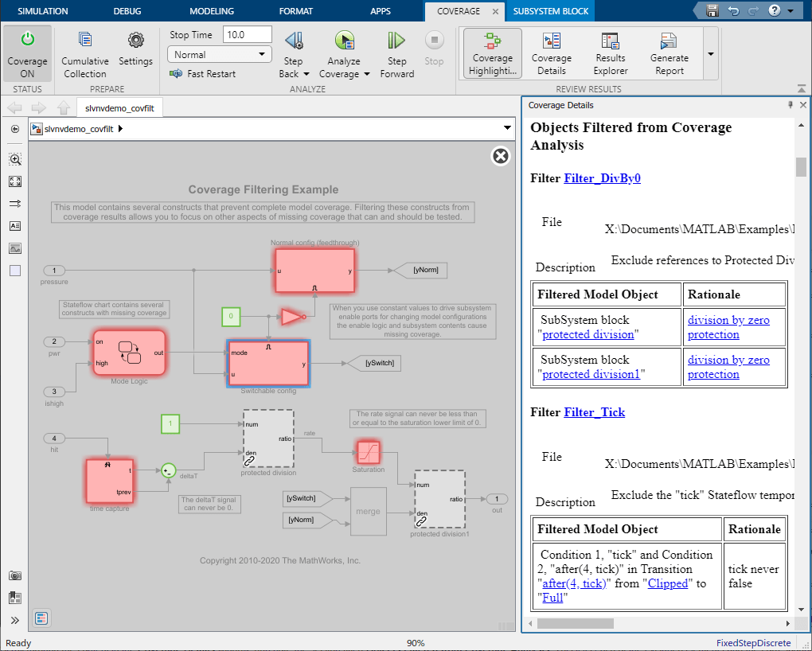Viewport: 812px width, 651px height.
Task: Click the Undo icon in the quick access toolbar
Action: point(732,10)
